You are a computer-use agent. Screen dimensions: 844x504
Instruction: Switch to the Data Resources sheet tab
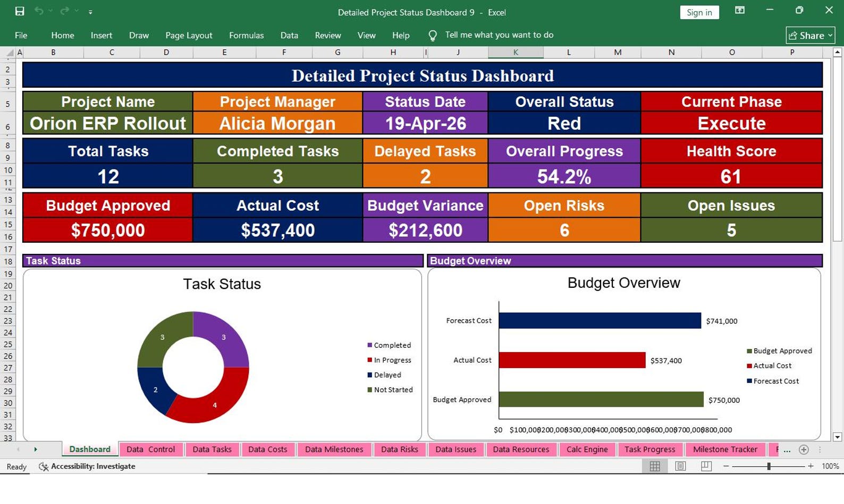coord(521,449)
